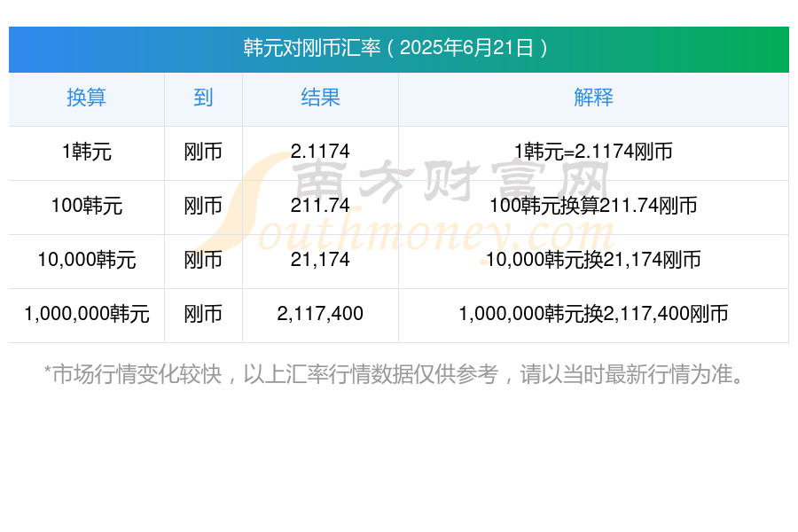Select the 1韩元 cell
The width and height of the screenshot is (798, 532).
click(87, 152)
